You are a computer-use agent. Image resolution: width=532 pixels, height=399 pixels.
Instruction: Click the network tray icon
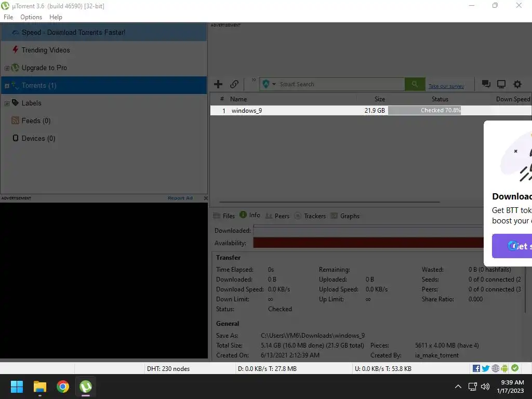click(473, 387)
